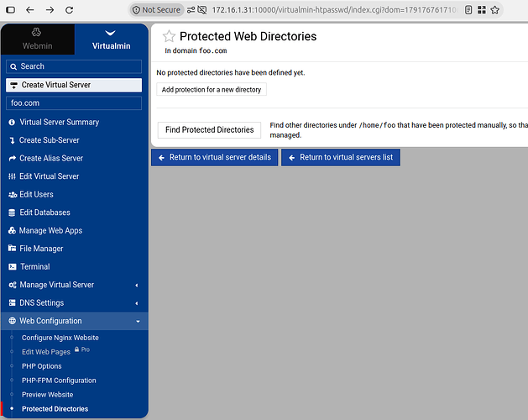This screenshot has height=420, width=528.
Task: Click Add protection for a new directory
Action: point(212,90)
